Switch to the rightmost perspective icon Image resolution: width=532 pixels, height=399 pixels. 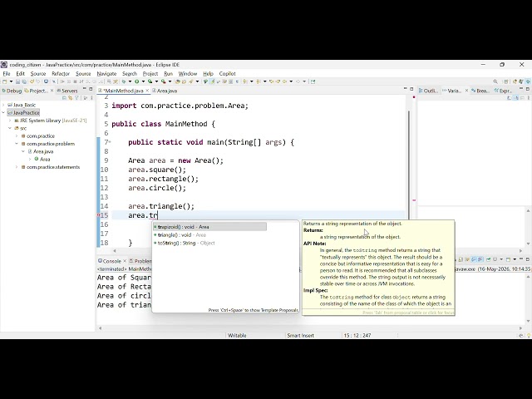click(x=528, y=81)
